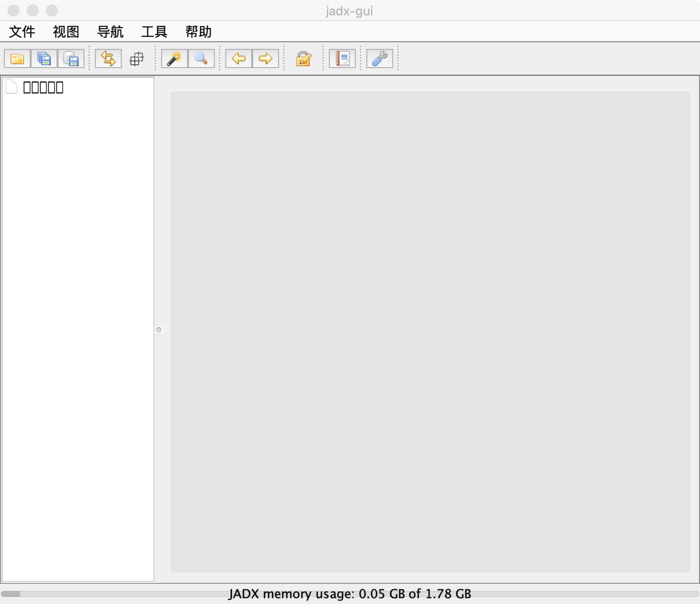Open text search with the wand icon
The image size is (700, 604).
tap(174, 59)
